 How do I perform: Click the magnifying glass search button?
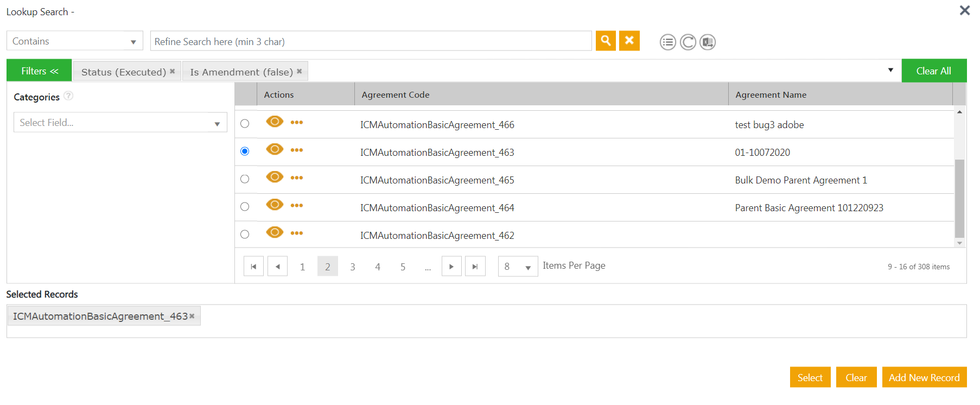[x=605, y=41]
